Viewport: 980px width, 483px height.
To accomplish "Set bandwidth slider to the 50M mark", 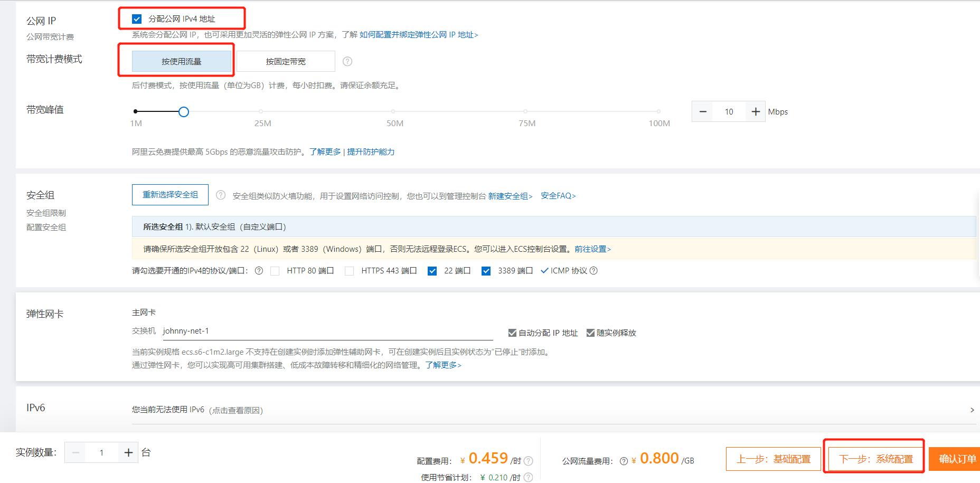I will pos(393,111).
